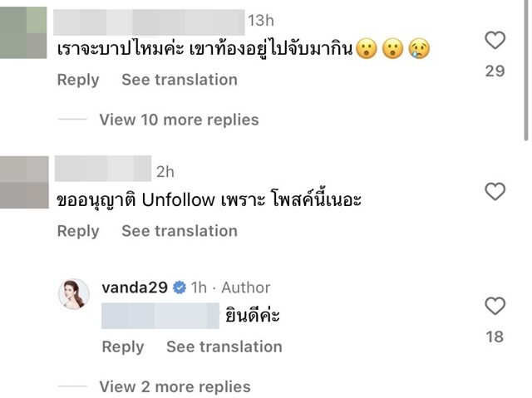The image size is (532, 398).
Task: Like the Unfollow comment with heart icon
Action: (x=495, y=192)
